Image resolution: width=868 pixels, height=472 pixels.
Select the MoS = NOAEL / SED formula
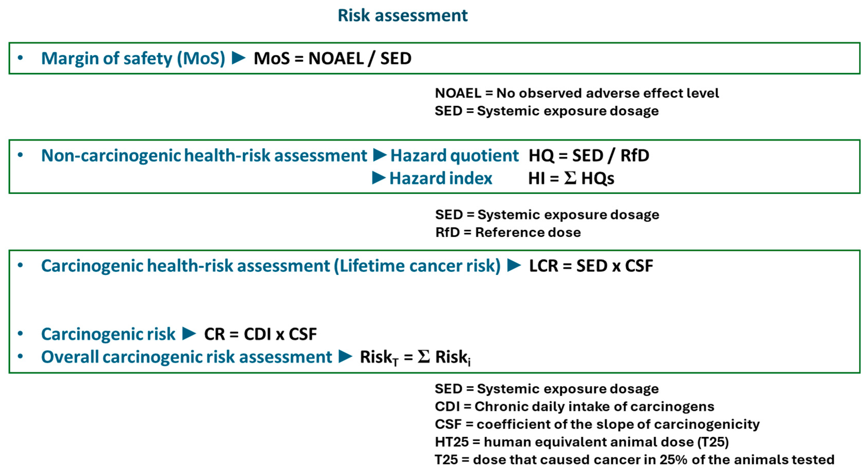tap(332, 58)
